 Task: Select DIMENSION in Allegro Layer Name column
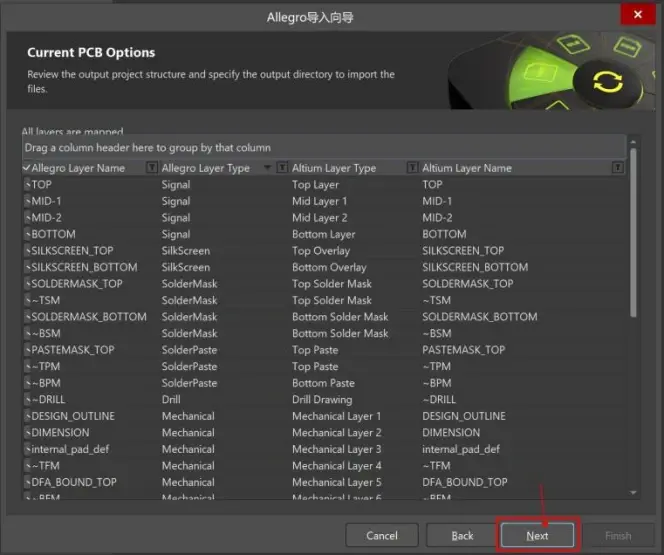60,432
